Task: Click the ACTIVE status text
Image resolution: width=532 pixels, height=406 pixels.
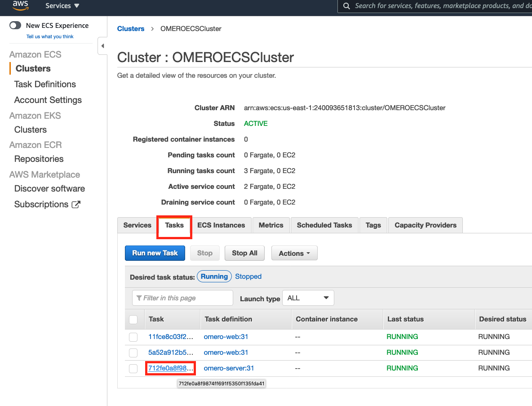Action: [x=256, y=124]
